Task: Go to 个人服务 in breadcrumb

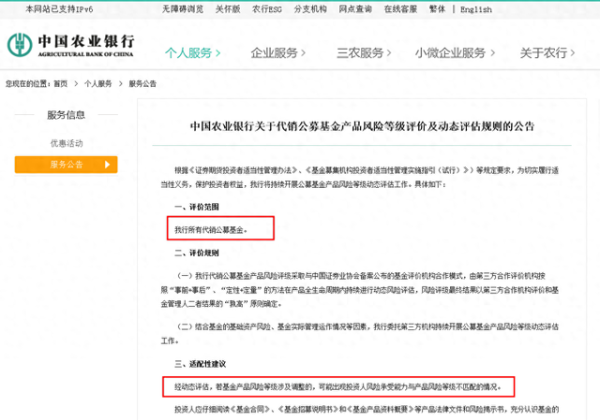Action: 98,84
